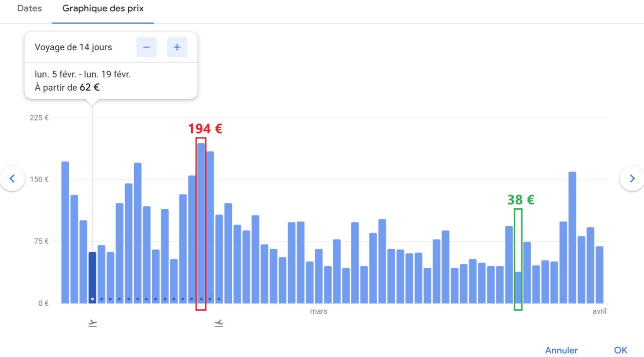Viewport: 644px width, 357px height.
Task: Go to previous dates with left arrow
Action: (12, 178)
